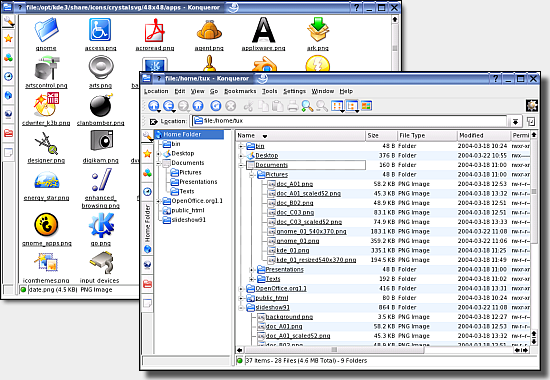Reload the current folder with the Reload icon
This screenshot has width=550, height=380.
[x=216, y=106]
